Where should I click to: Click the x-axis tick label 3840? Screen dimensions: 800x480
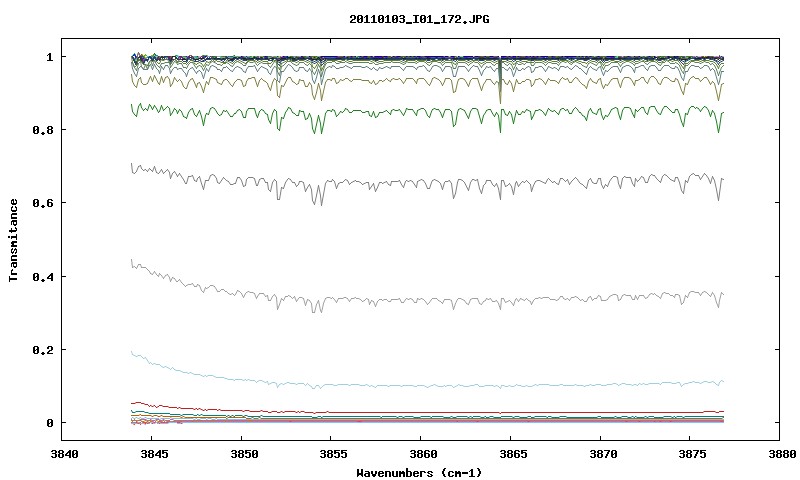coord(64,454)
